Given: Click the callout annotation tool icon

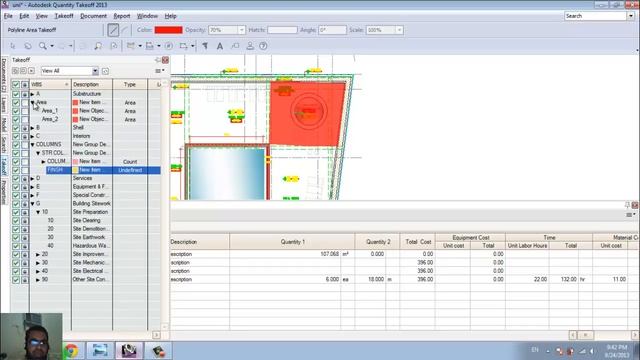Looking at the screenshot, I should (x=235, y=46).
